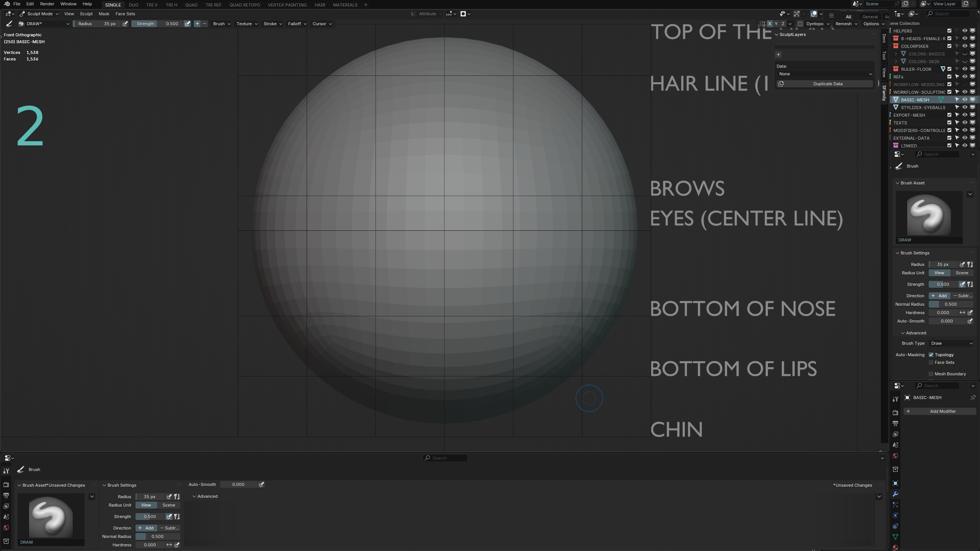Click Normal Radius slider in right Brush Settings

tap(951, 304)
